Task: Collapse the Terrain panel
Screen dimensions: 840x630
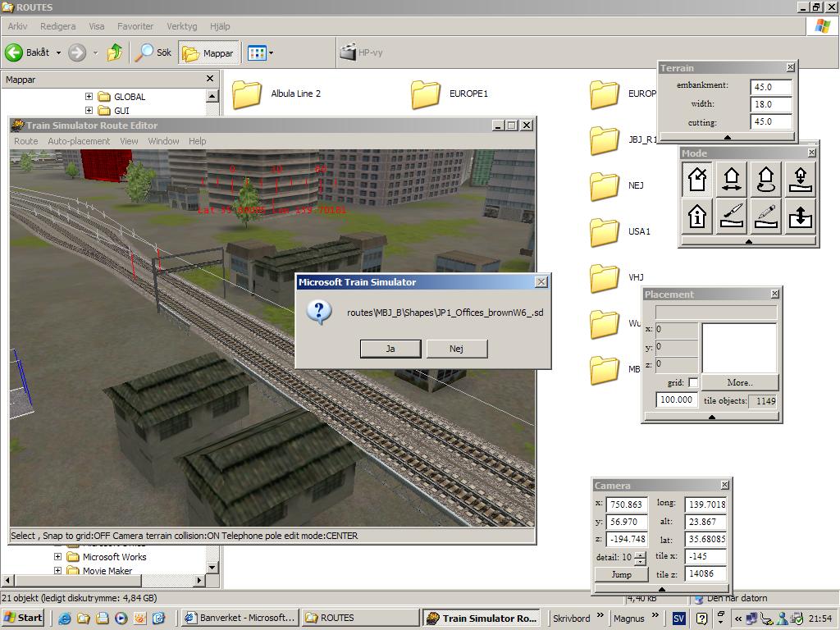Action: coord(727,137)
